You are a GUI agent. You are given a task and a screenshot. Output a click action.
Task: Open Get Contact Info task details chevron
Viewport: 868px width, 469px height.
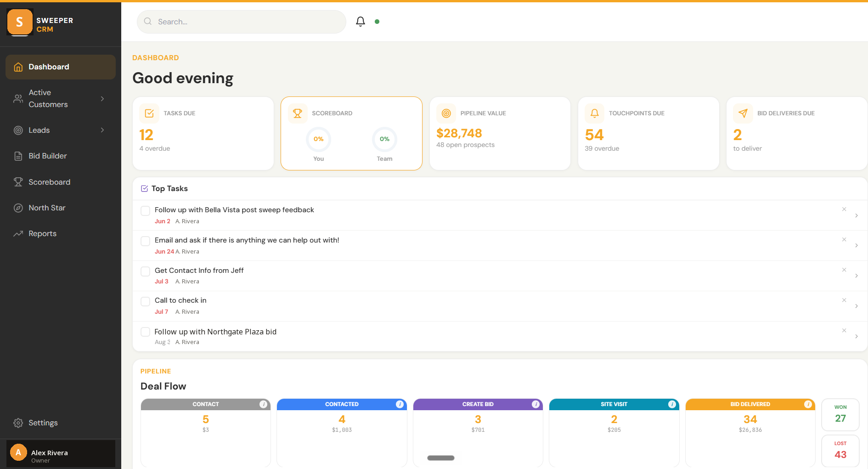857,276
